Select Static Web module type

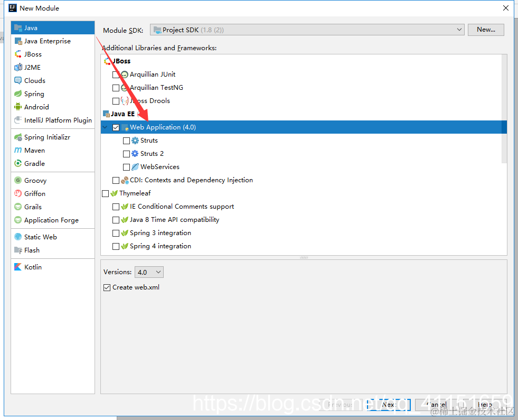click(53, 237)
